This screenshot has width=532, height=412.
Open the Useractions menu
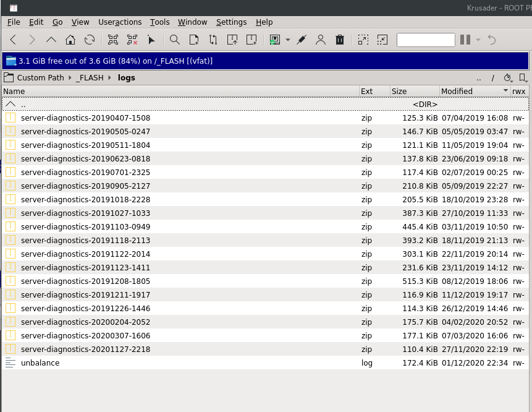[x=120, y=22]
